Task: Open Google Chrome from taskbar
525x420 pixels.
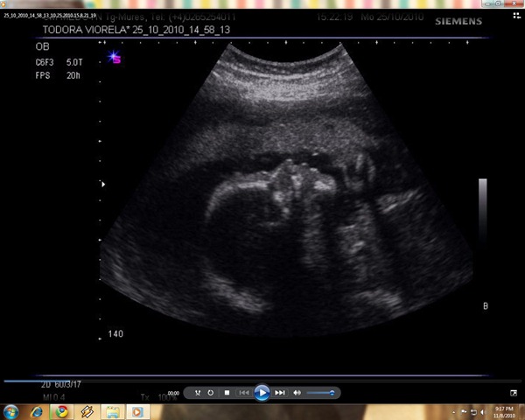Action: [x=61, y=412]
